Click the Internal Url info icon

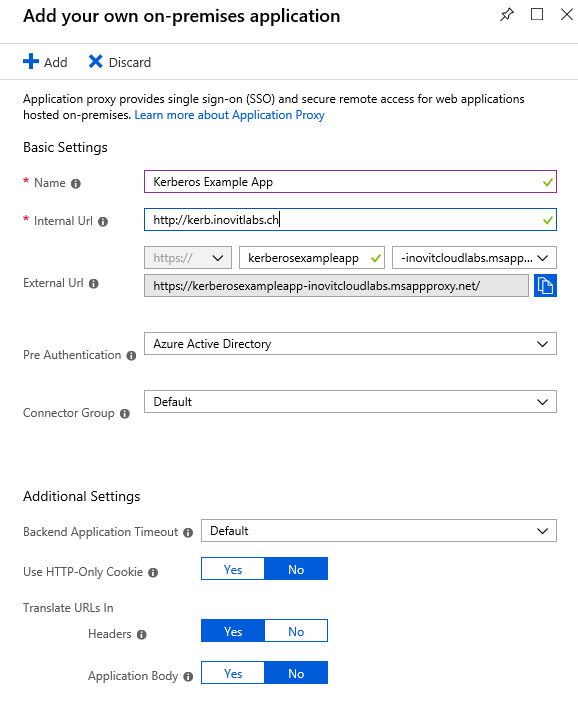(x=103, y=221)
